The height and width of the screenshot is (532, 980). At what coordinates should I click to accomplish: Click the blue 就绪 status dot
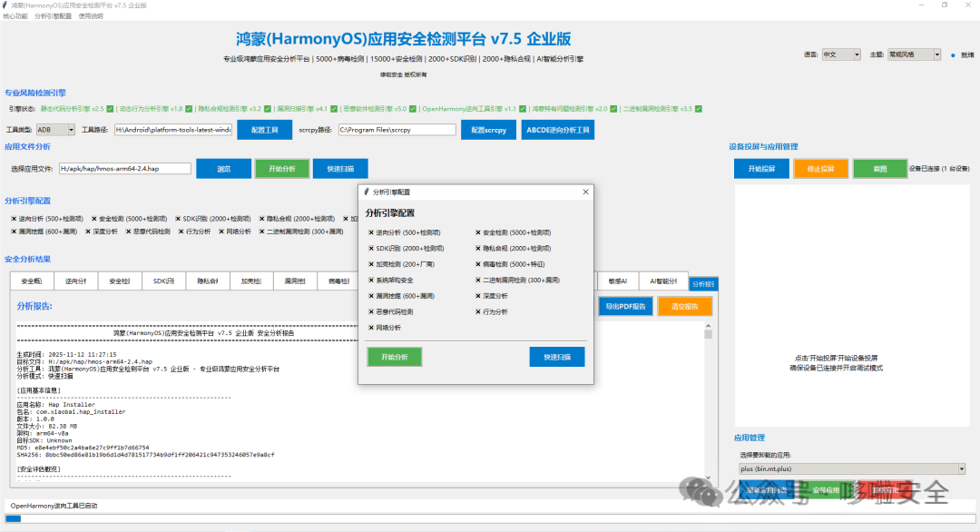(x=953, y=55)
